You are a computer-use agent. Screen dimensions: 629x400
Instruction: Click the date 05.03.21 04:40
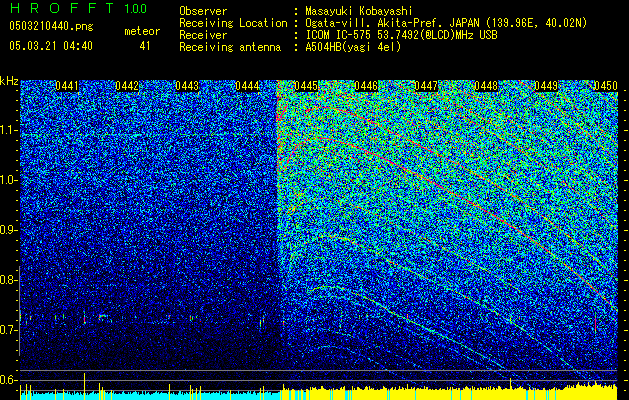51,46
